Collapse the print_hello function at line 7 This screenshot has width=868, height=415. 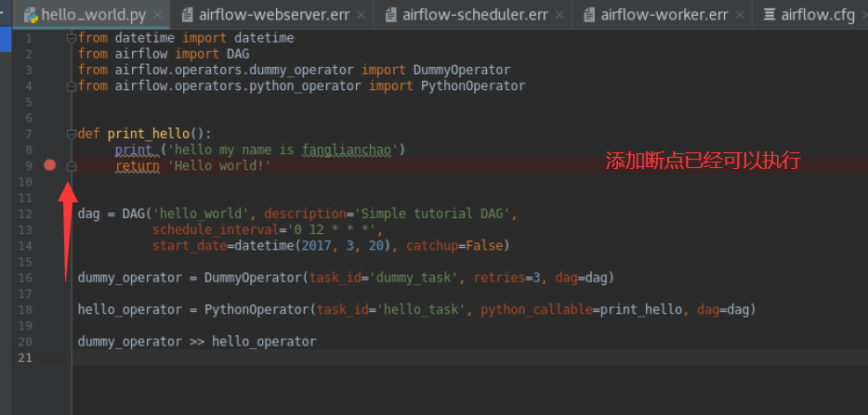pyautogui.click(x=72, y=134)
